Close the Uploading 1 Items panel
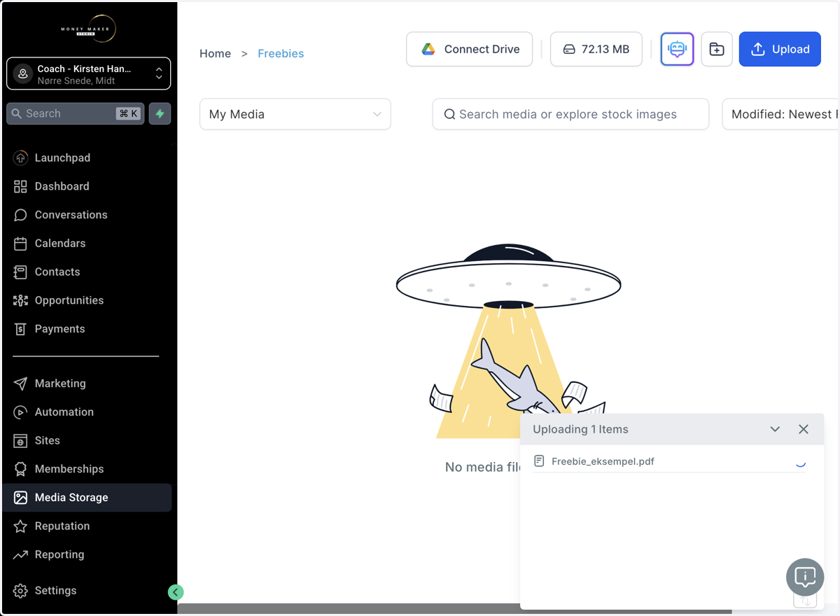840x616 pixels. pyautogui.click(x=804, y=429)
